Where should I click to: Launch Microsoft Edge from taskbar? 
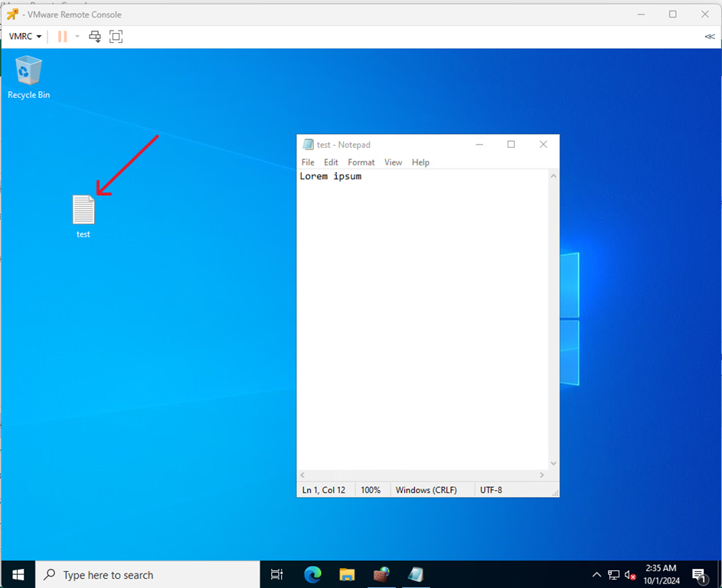[x=312, y=574]
